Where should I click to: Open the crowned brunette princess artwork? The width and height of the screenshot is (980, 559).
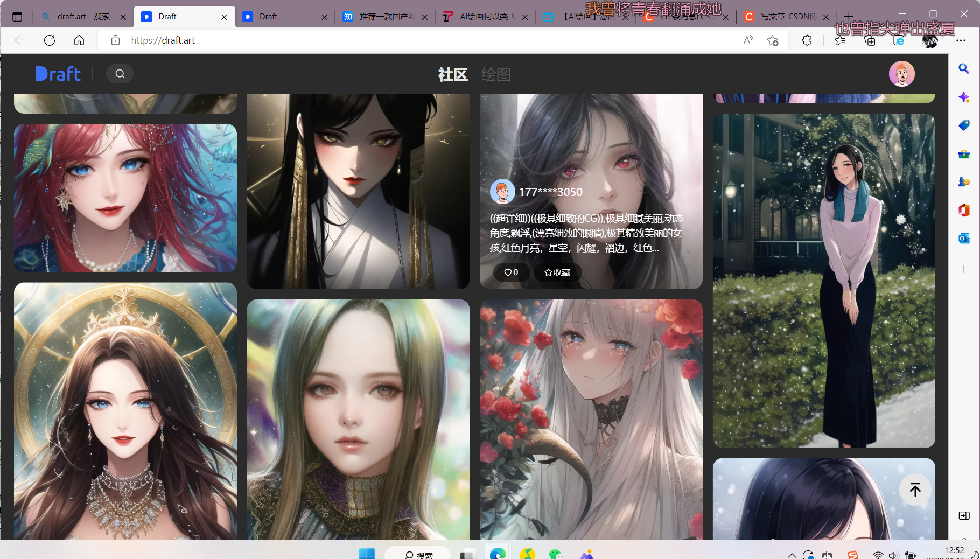pyautogui.click(x=125, y=411)
